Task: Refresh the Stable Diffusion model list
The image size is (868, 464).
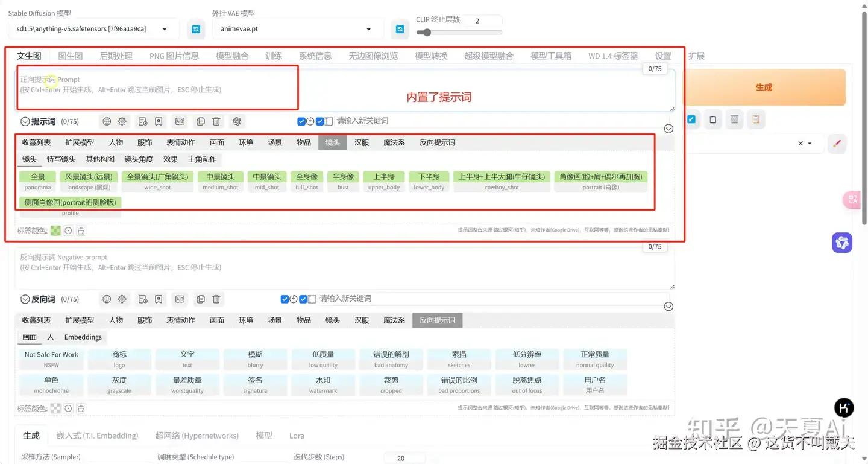Action: pos(196,29)
